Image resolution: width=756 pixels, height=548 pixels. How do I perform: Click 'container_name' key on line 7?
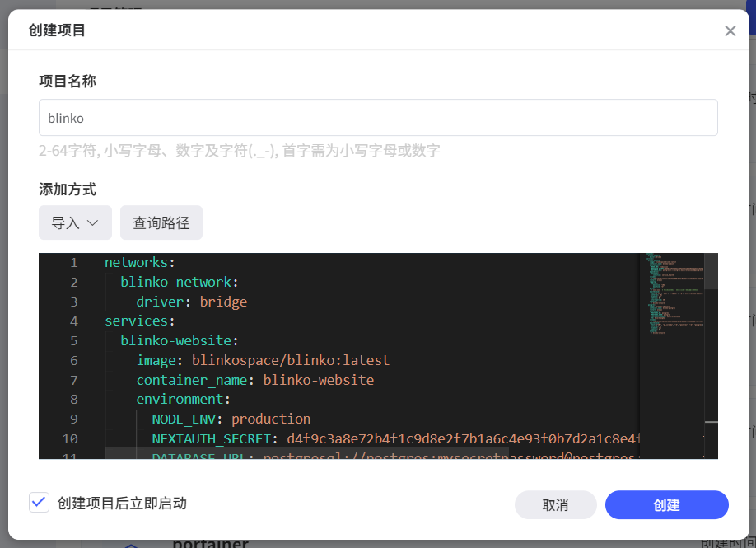tap(191, 380)
